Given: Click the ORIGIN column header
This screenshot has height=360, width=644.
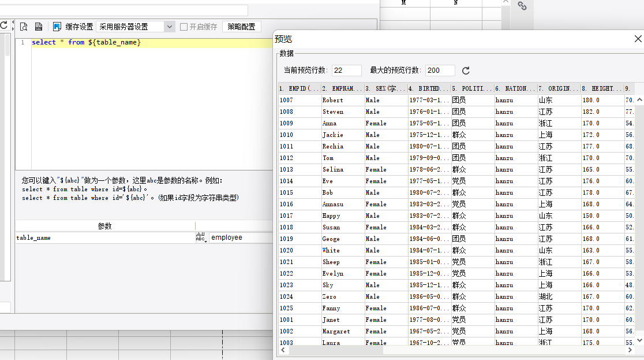Looking at the screenshot, I should point(559,88).
